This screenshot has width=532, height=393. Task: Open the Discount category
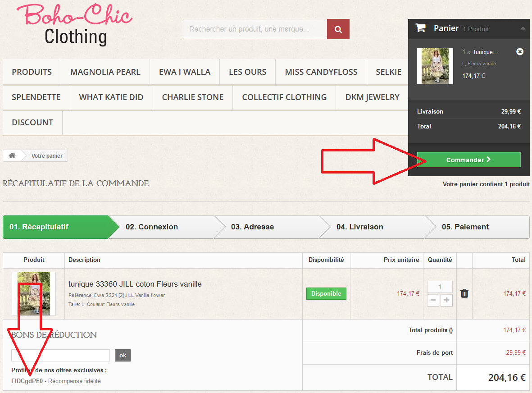[x=32, y=123]
